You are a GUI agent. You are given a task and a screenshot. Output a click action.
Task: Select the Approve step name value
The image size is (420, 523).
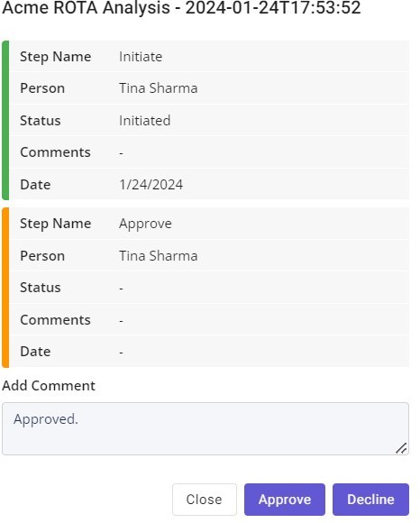(145, 224)
